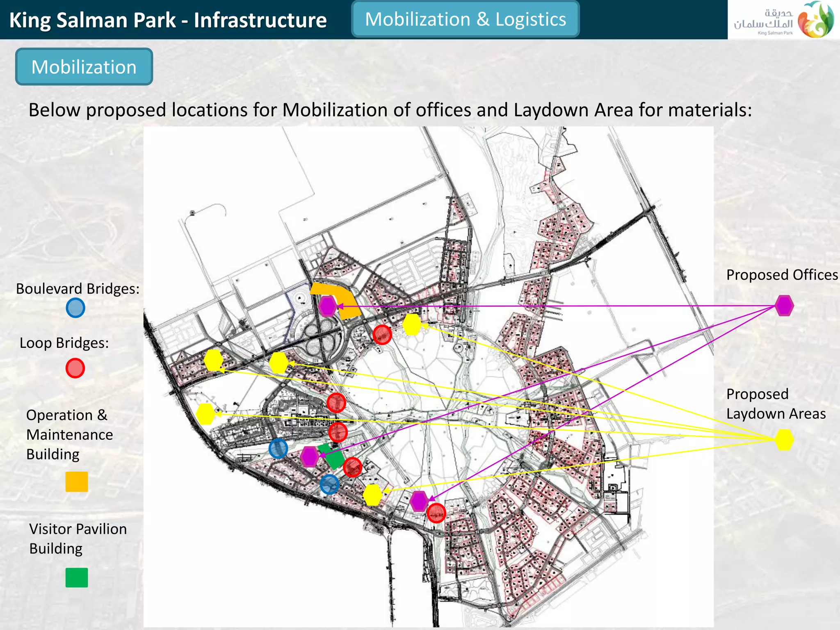Click the Boulevard Bridges label text
This screenshot has height=630, width=840.
(78, 289)
